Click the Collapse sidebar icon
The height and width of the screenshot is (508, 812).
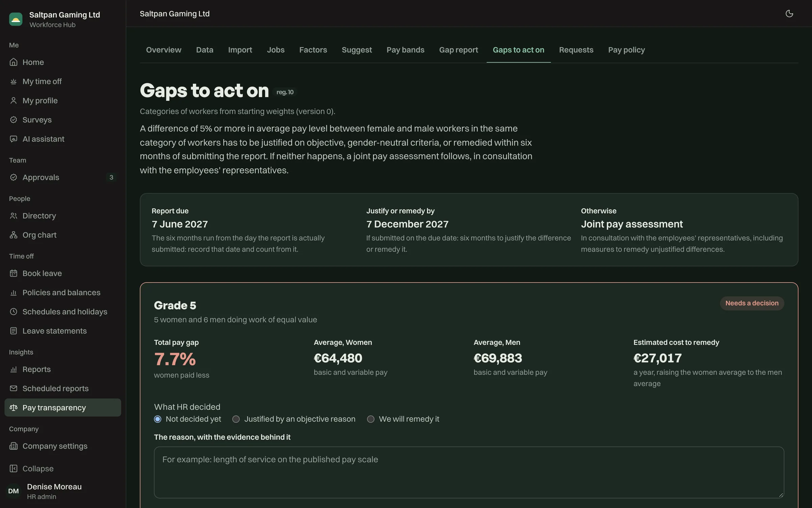tap(14, 469)
